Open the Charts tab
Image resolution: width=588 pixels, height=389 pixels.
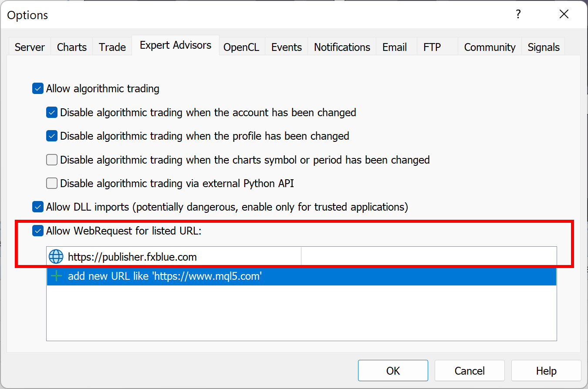tap(72, 47)
